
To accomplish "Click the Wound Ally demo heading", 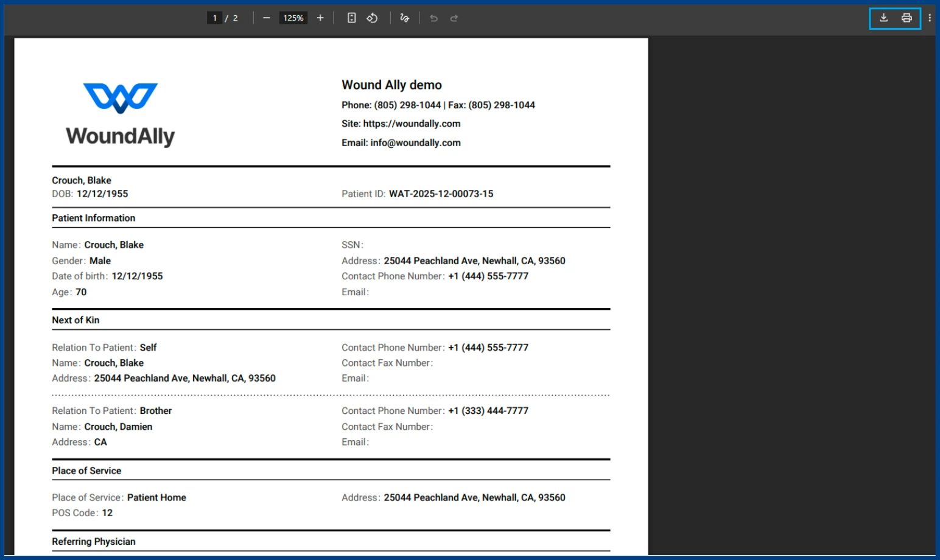I will (x=391, y=85).
